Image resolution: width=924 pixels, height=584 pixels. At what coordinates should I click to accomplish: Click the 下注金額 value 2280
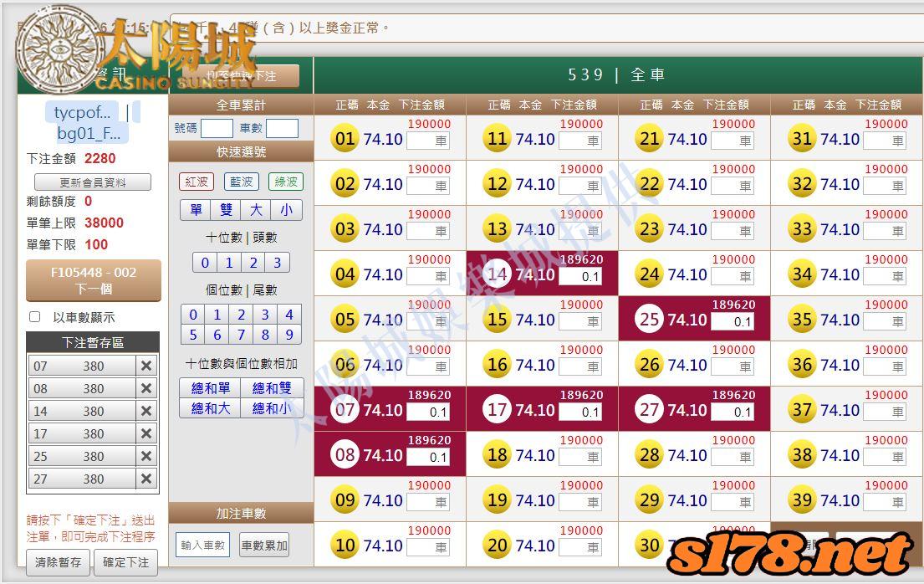click(100, 158)
